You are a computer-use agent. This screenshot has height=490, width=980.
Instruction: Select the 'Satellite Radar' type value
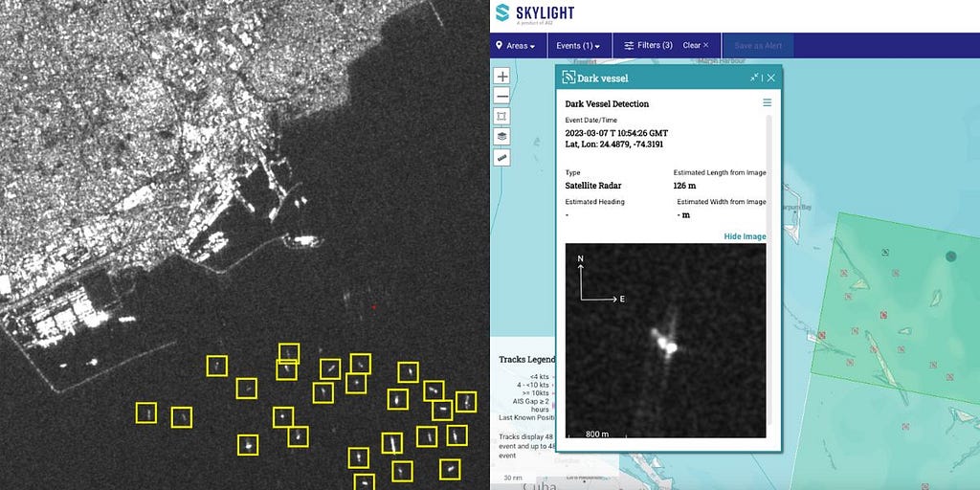pyautogui.click(x=593, y=186)
